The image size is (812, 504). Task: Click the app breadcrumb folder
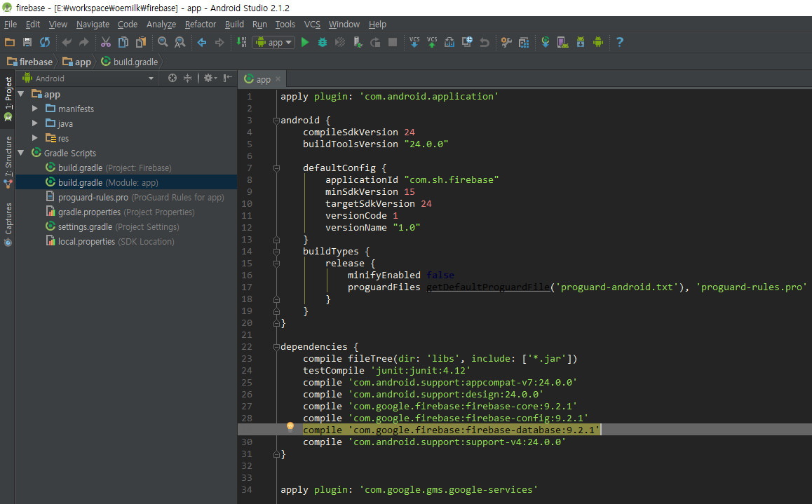pos(76,62)
